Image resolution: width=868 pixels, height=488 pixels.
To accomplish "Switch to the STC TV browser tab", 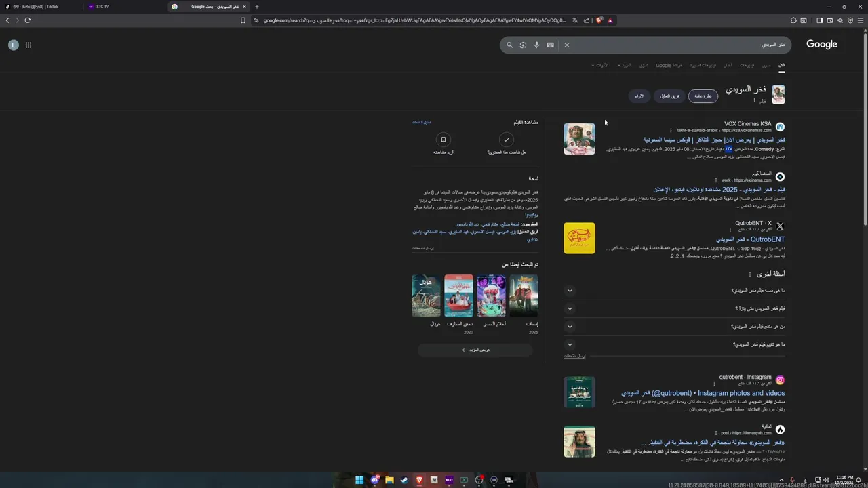I will (x=125, y=7).
